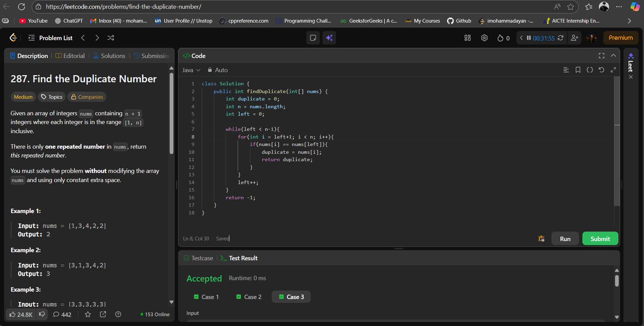Show the Topics tag
Image resolution: width=644 pixels, height=326 pixels.
pyautogui.click(x=52, y=97)
